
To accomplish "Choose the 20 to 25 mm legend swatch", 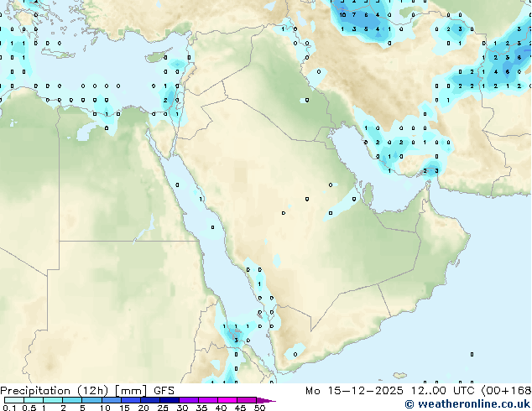I will (x=149, y=400).
